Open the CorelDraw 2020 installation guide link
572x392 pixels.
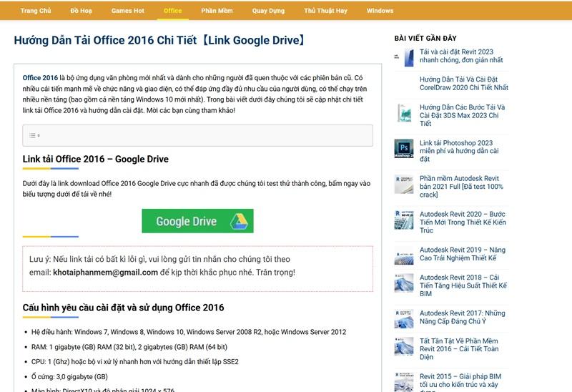click(463, 83)
